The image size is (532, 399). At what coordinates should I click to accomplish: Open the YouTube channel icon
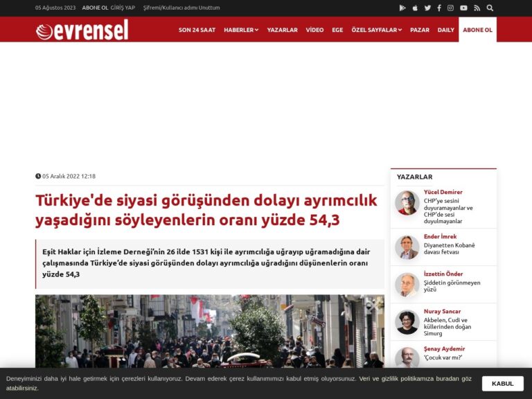[x=463, y=8]
